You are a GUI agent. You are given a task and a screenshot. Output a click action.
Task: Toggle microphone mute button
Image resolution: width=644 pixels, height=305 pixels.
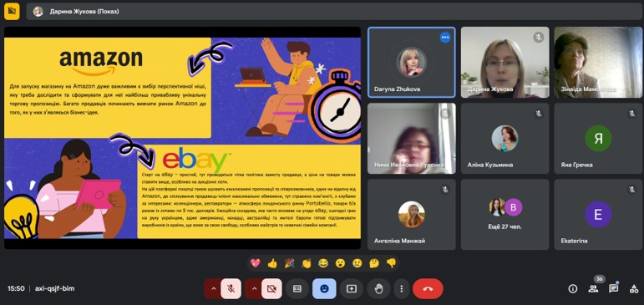point(231,288)
